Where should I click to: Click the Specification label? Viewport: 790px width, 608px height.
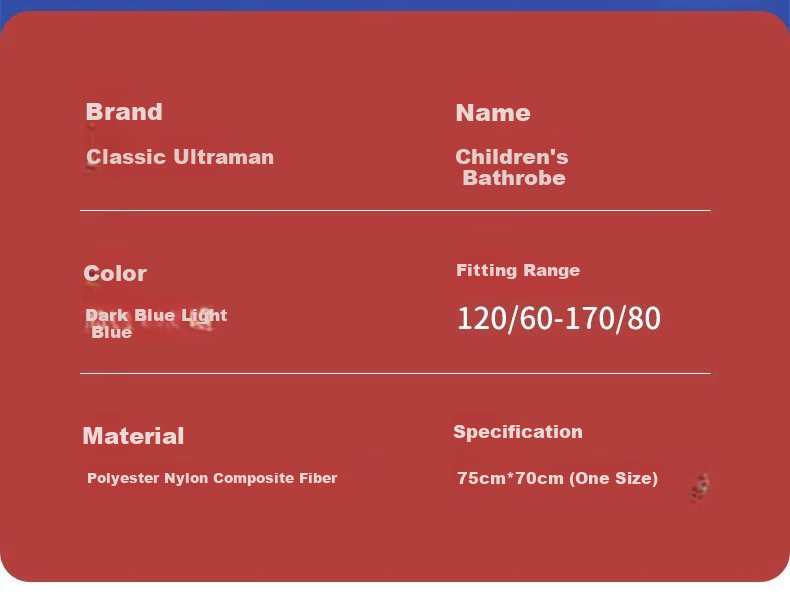click(x=518, y=432)
